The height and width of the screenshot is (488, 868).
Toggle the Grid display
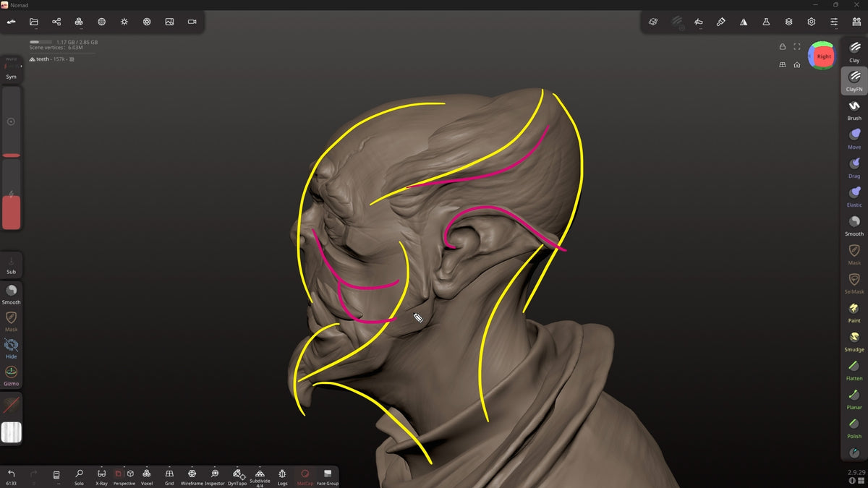pyautogui.click(x=169, y=476)
